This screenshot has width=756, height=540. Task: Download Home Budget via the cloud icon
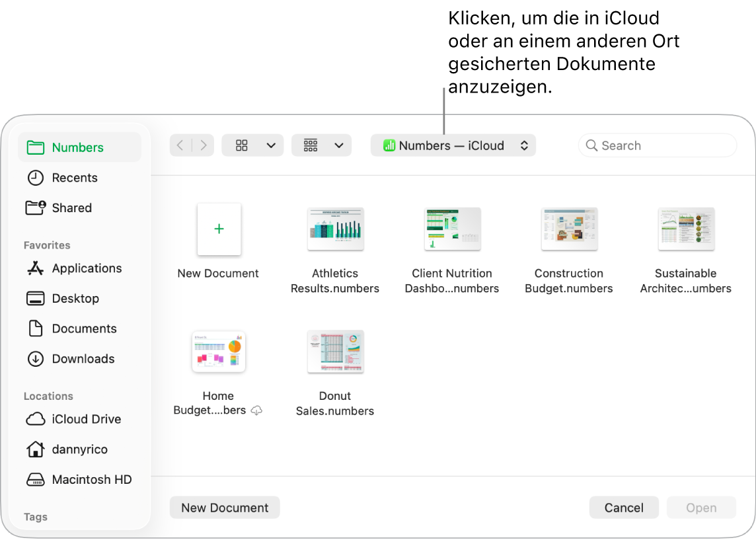(x=257, y=410)
